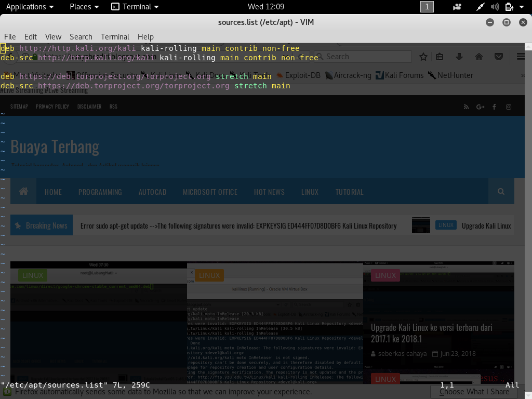Image resolution: width=532 pixels, height=399 pixels.
Task: Click 'Choose What I Share' Firefox button
Action: click(x=474, y=392)
